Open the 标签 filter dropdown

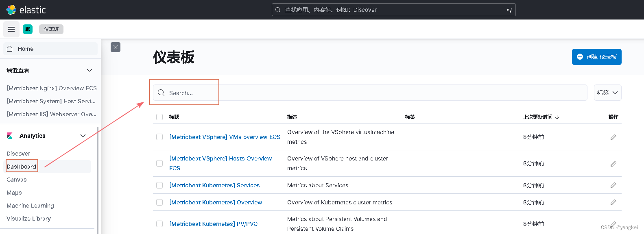[607, 93]
